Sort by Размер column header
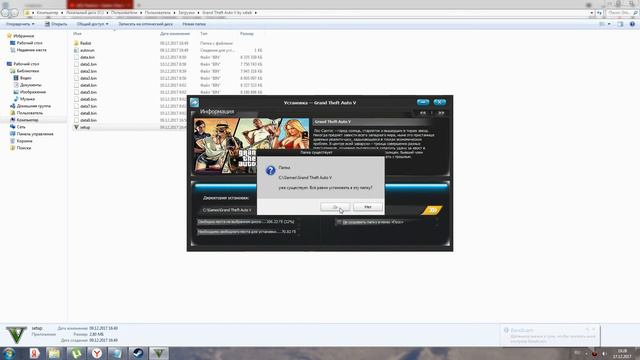The image size is (640, 360). coord(247,33)
